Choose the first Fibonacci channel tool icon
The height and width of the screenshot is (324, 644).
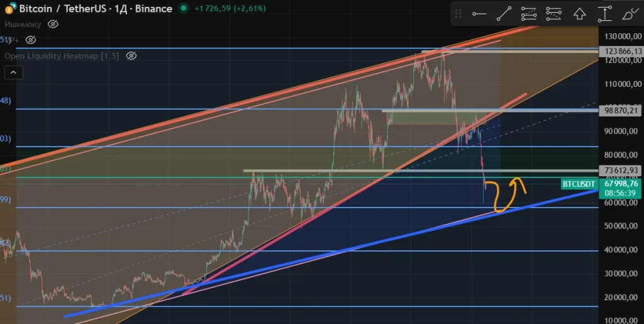[x=529, y=14]
